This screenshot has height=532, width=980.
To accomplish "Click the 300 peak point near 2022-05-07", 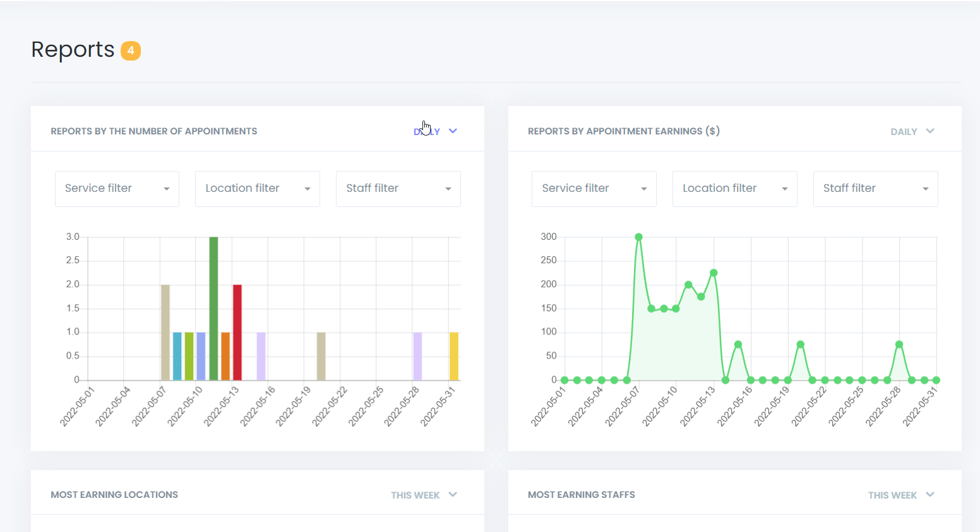I will tap(639, 237).
